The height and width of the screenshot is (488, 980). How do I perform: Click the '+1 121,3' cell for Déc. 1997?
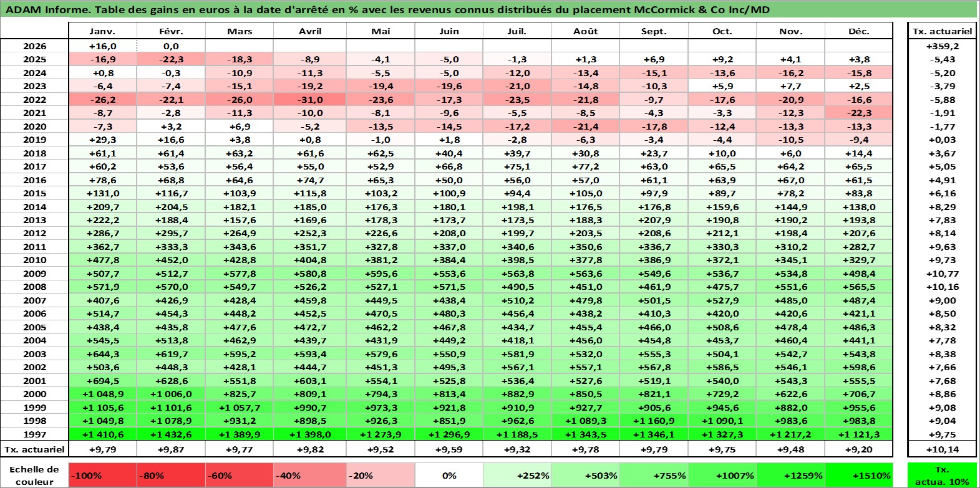click(858, 434)
